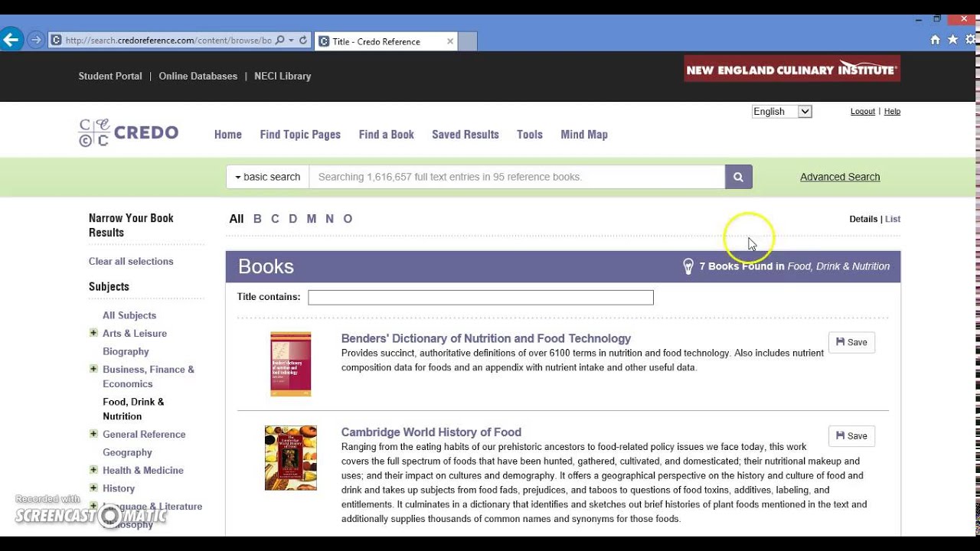Filter books by letter O
The image size is (980, 551).
click(x=348, y=219)
